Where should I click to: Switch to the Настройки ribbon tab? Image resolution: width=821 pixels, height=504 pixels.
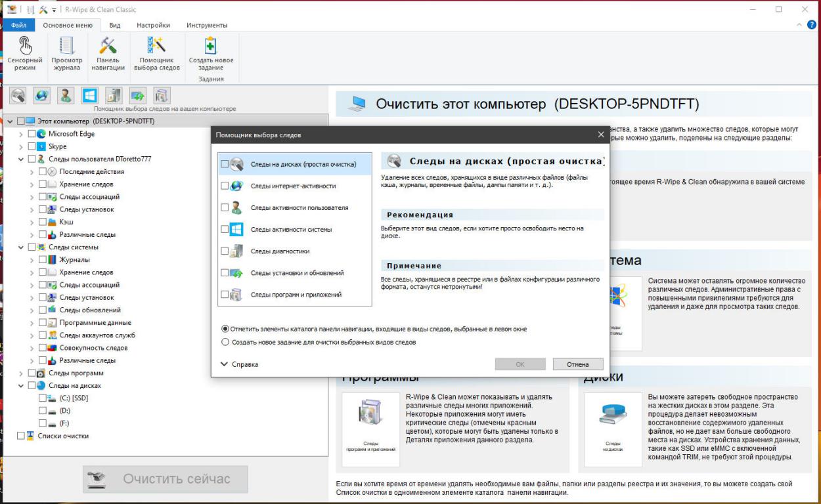point(153,25)
